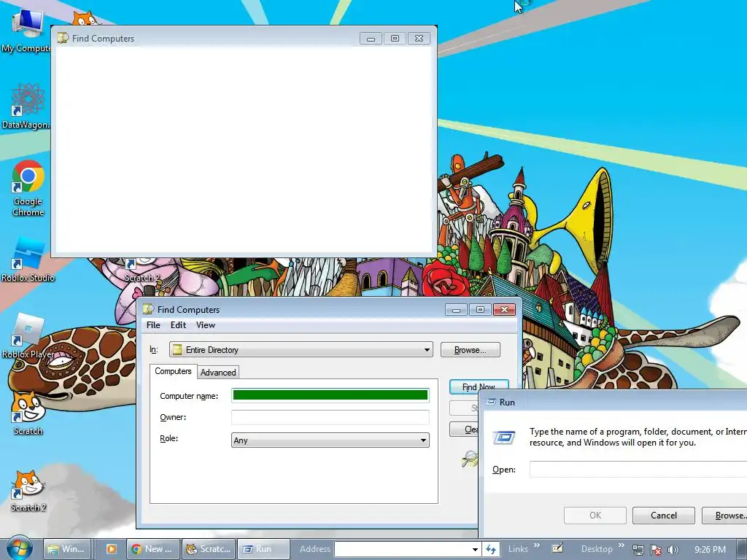
Task: Click the taskbar Address input field
Action: pyautogui.click(x=403, y=549)
